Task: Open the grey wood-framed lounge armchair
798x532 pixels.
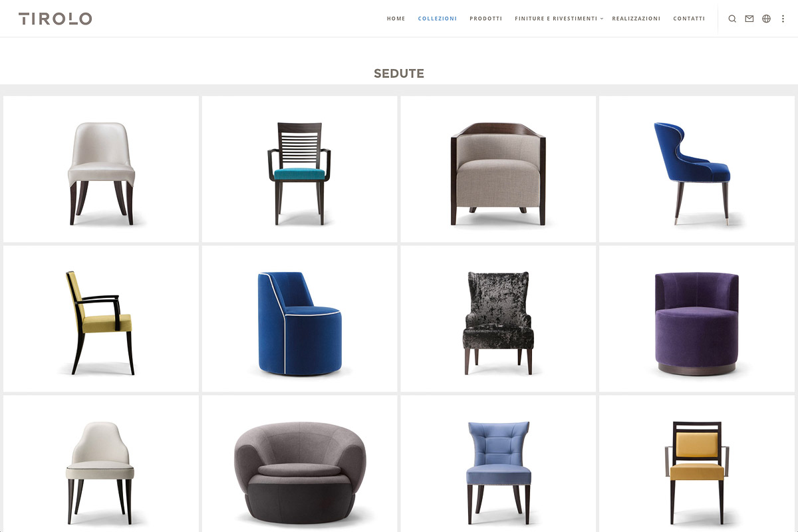Action: tap(498, 169)
